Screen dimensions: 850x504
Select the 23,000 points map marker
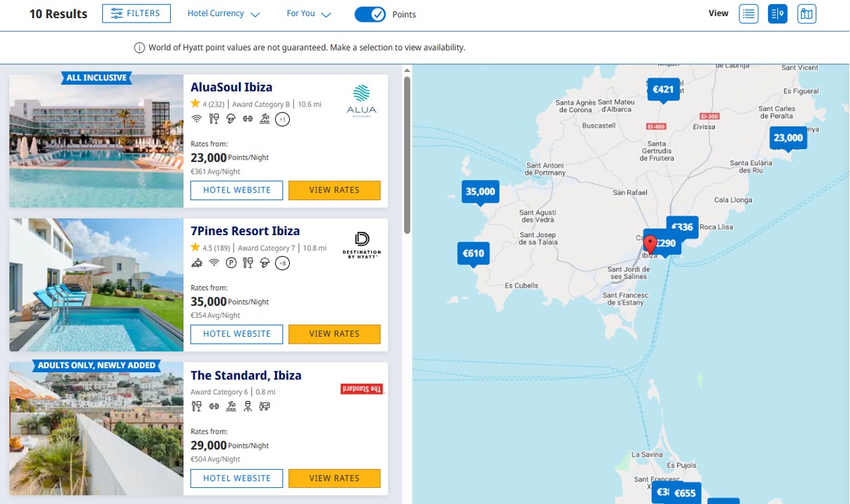[x=788, y=138]
